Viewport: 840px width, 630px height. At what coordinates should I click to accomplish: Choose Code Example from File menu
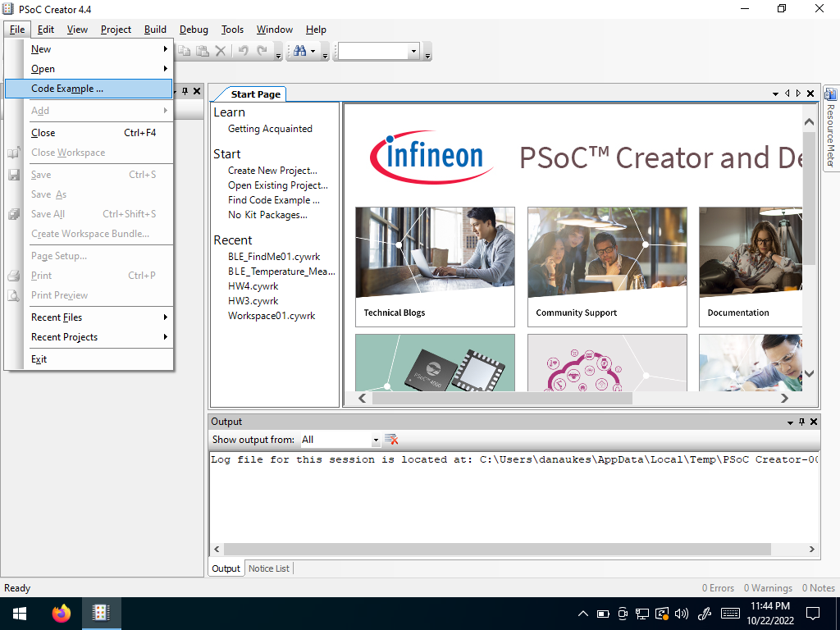coord(89,89)
